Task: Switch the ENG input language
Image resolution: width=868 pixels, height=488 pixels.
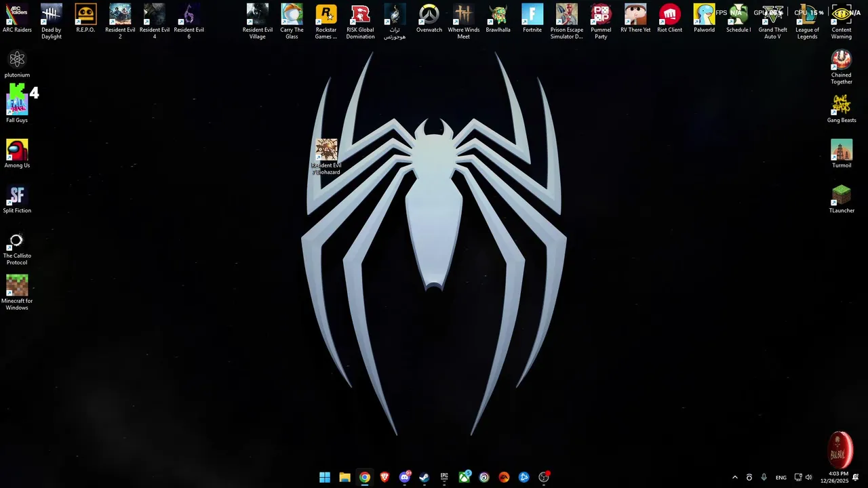Action: [x=781, y=477]
